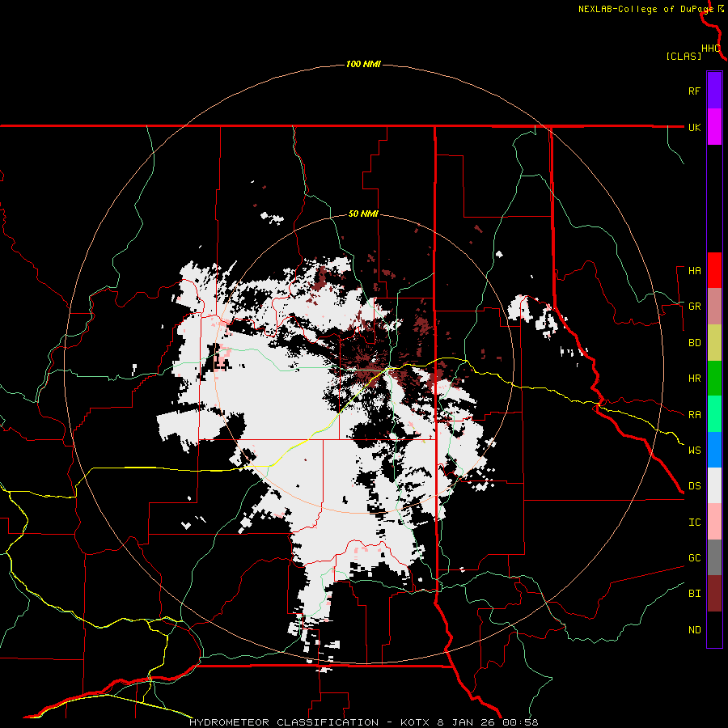728x728 pixels.
Task: Click the 00:58 timestamp
Action: pyautogui.click(x=521, y=722)
